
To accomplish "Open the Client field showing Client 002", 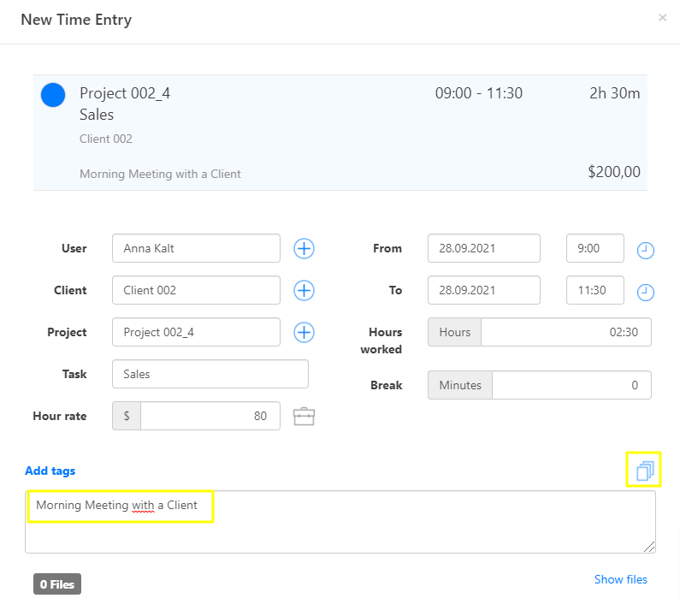I will tap(196, 290).
